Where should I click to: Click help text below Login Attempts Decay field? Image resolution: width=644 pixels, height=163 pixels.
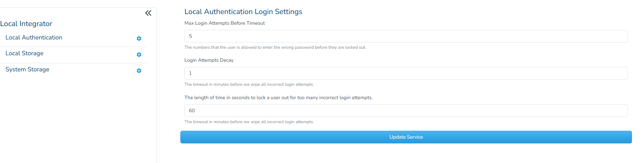pyautogui.click(x=249, y=84)
